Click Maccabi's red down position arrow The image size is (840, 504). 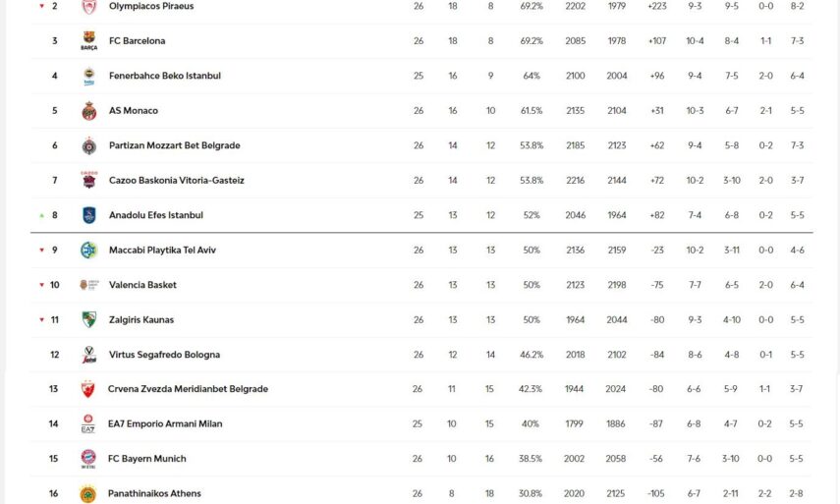[x=41, y=250]
